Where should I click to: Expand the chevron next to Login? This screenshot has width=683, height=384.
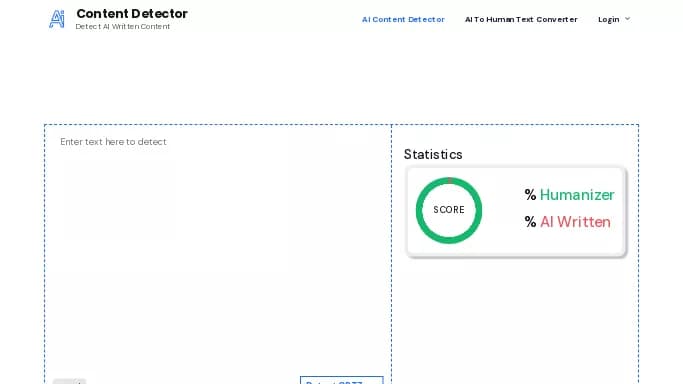tap(627, 19)
